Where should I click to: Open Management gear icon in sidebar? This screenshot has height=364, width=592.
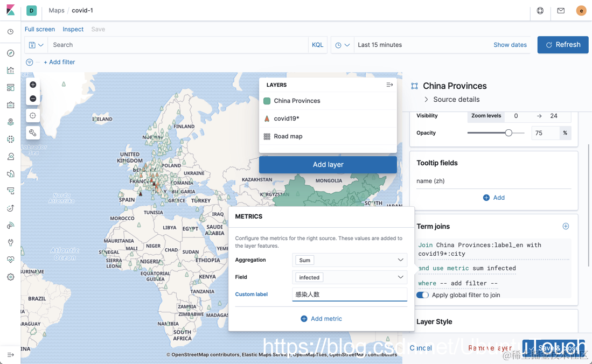(11, 277)
